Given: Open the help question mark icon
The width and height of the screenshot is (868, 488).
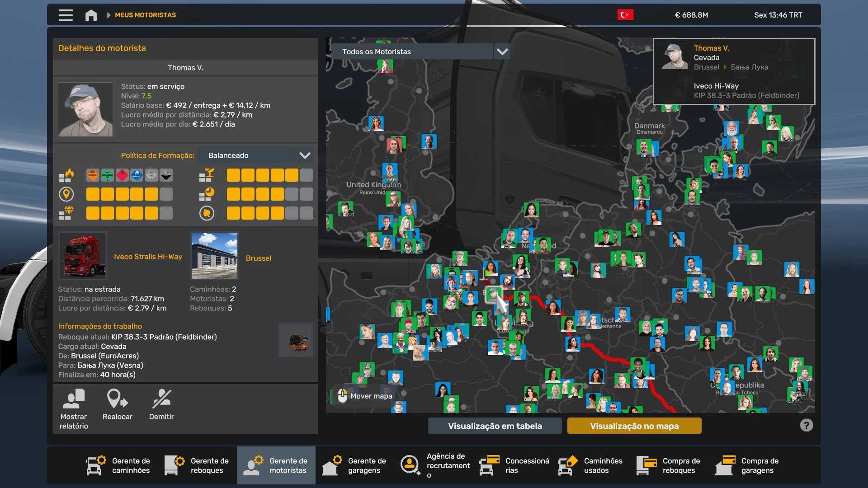Looking at the screenshot, I should pyautogui.click(x=807, y=425).
